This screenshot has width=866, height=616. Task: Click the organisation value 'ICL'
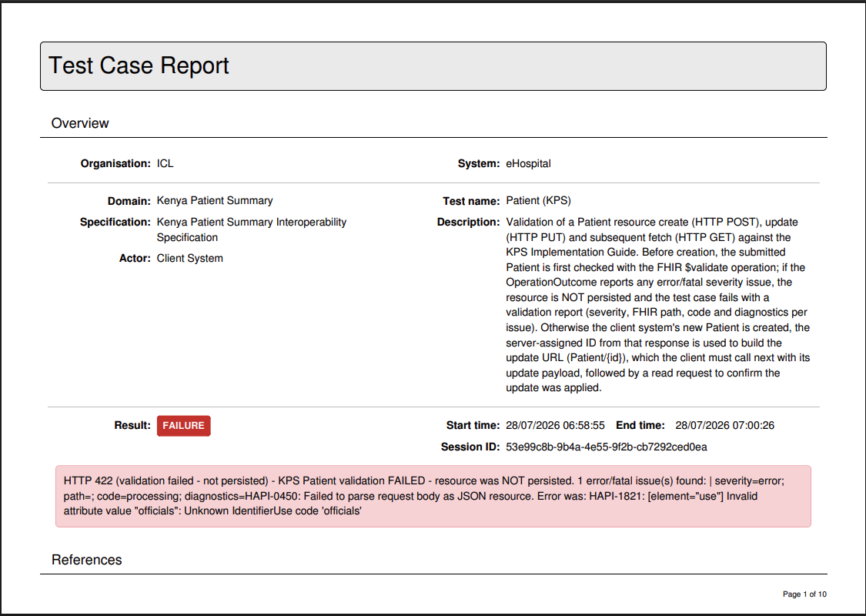(x=166, y=163)
